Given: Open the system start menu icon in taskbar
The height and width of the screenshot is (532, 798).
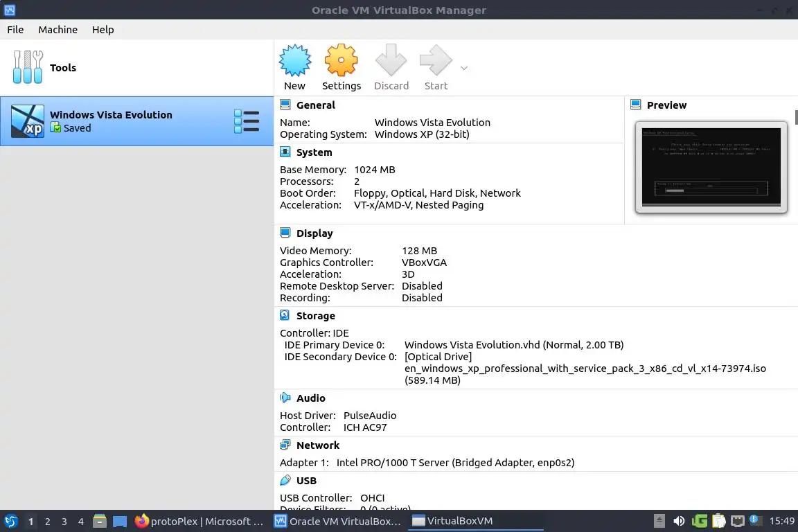Looking at the screenshot, I should 10,521.
